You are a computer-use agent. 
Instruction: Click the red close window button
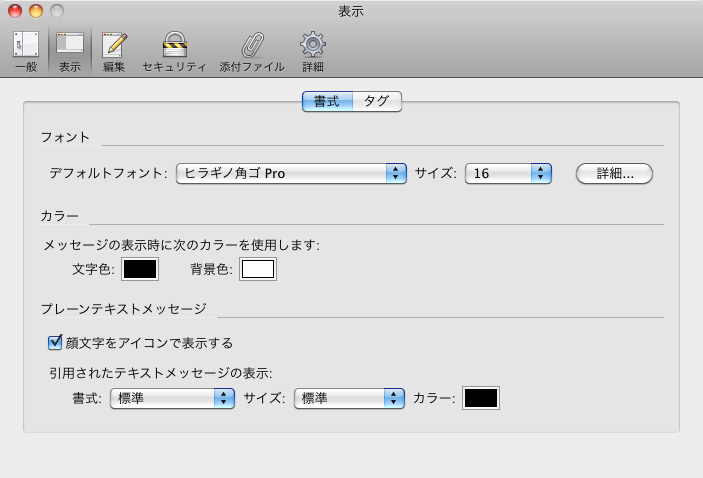tap(15, 11)
